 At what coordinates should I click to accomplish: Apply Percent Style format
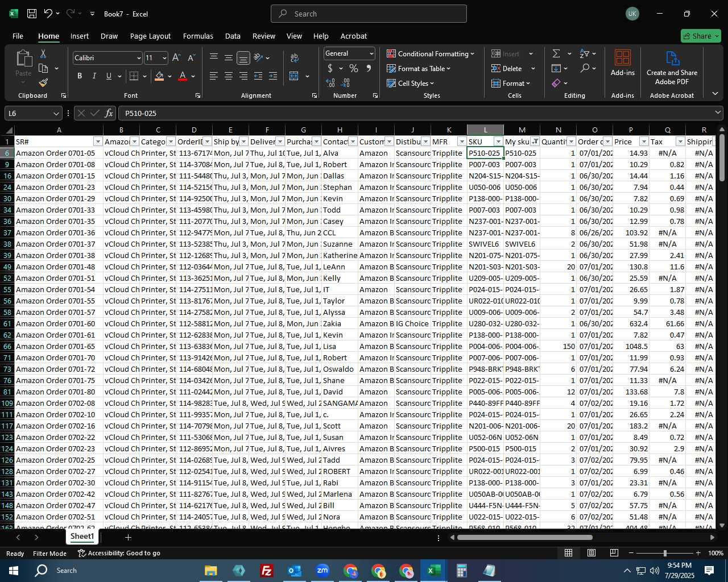tap(354, 68)
